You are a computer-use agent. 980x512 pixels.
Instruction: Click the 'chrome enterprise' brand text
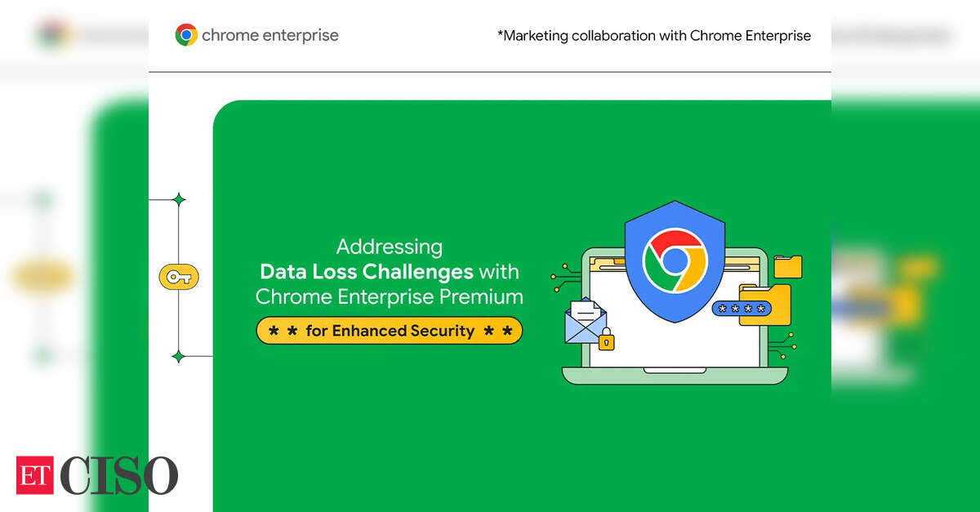pyautogui.click(x=269, y=35)
